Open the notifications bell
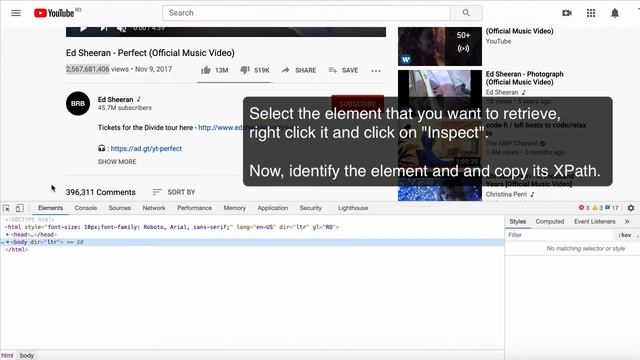640x360 pixels. tap(615, 13)
